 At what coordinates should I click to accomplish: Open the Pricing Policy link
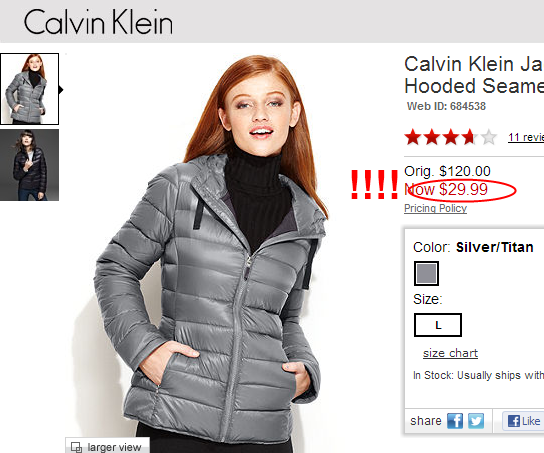click(435, 208)
